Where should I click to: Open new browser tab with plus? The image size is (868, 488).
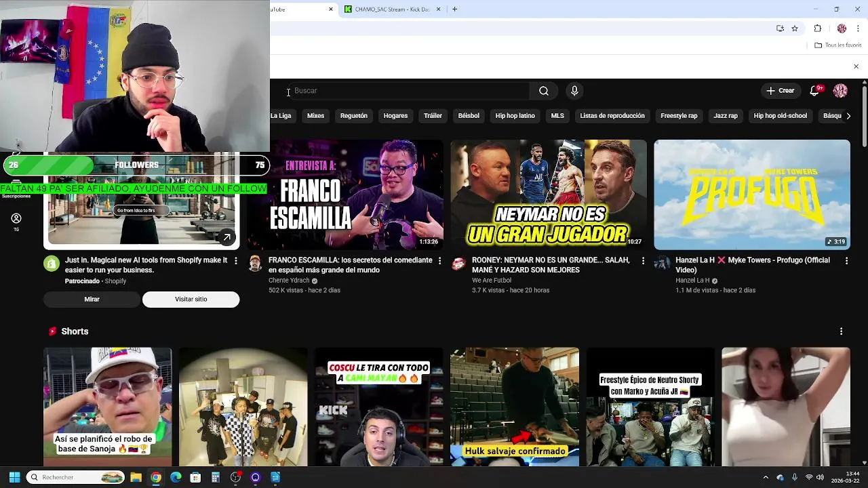coord(454,9)
